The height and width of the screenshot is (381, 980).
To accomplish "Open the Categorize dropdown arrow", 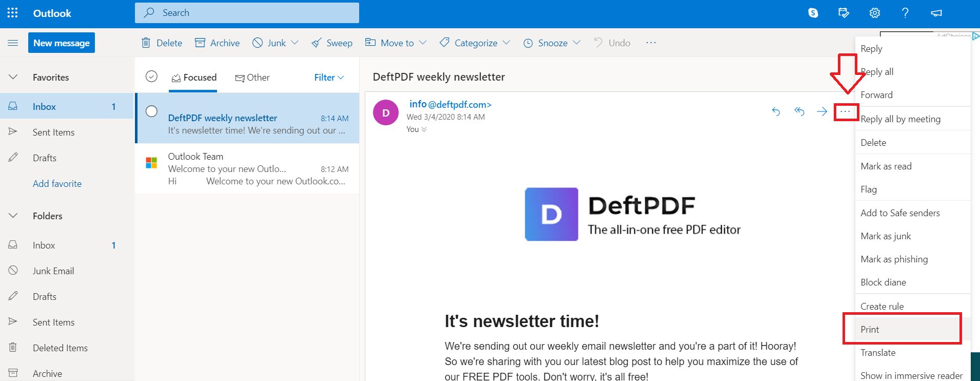I will tap(506, 43).
